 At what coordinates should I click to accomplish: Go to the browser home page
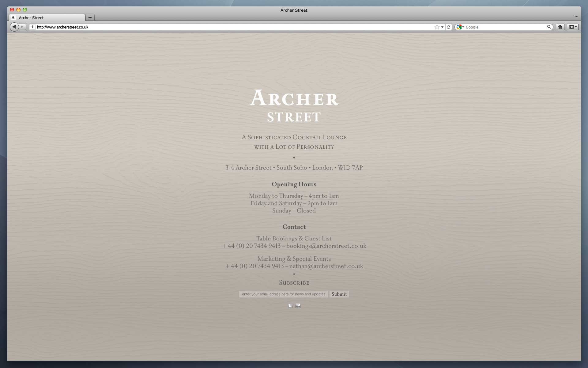pos(560,27)
